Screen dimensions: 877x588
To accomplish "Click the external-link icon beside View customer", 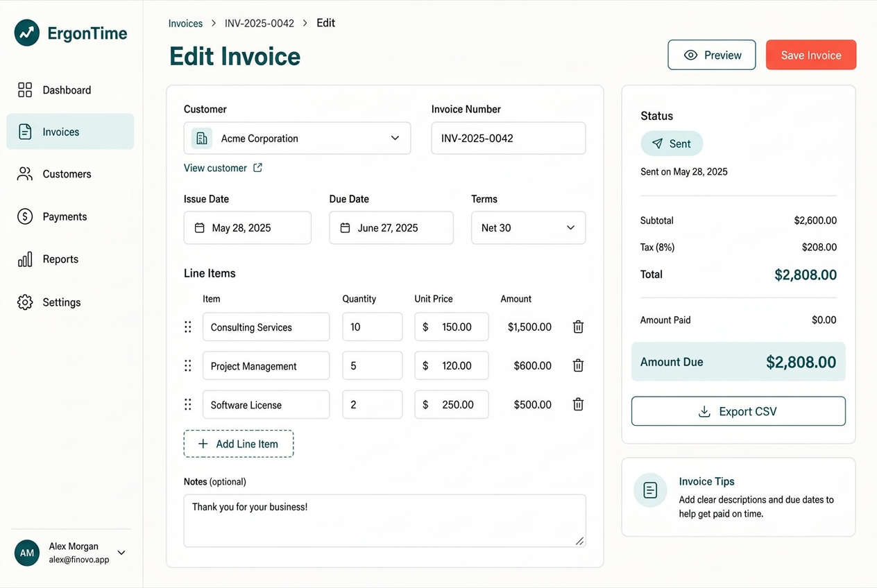I will pos(257,168).
